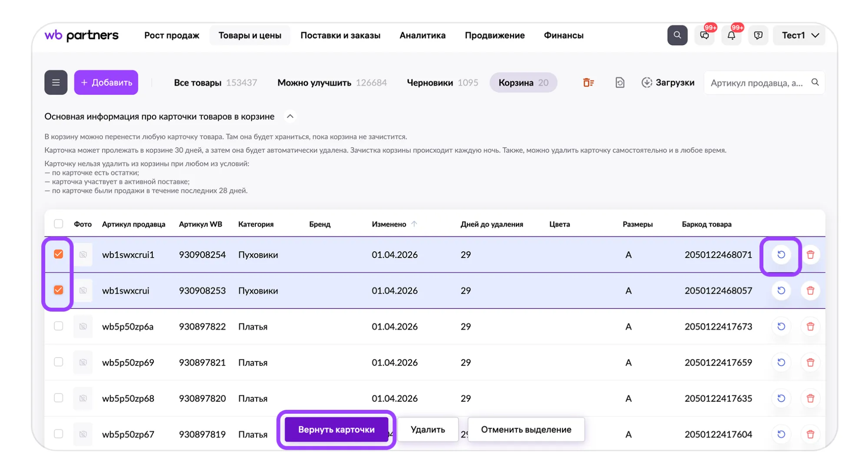This screenshot has height=472, width=868.
Task: Check the wb5p50zp67 row checkbox
Action: [x=58, y=434]
